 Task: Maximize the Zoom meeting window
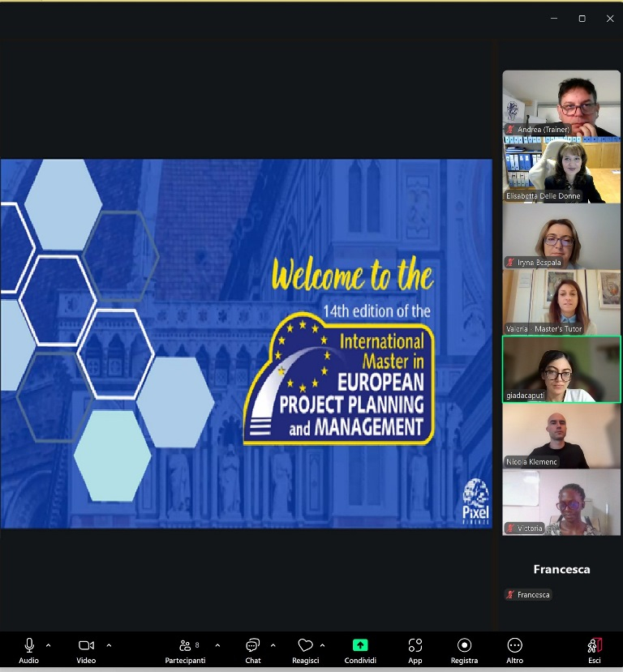(x=582, y=19)
